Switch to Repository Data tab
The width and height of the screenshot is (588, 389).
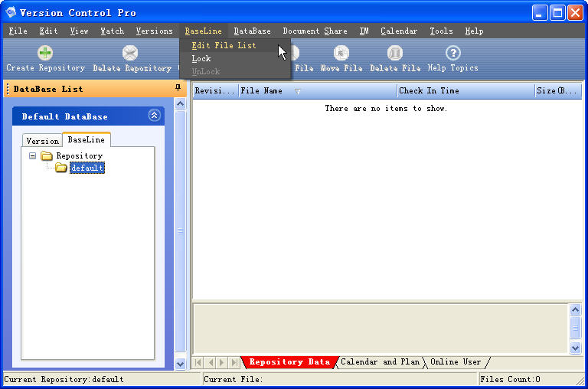click(x=289, y=361)
